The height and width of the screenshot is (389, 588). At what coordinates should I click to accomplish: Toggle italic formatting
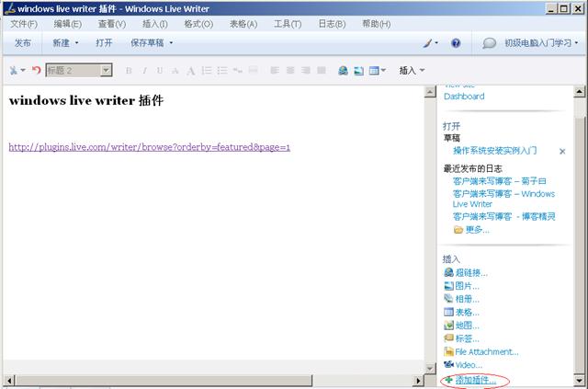[144, 71]
